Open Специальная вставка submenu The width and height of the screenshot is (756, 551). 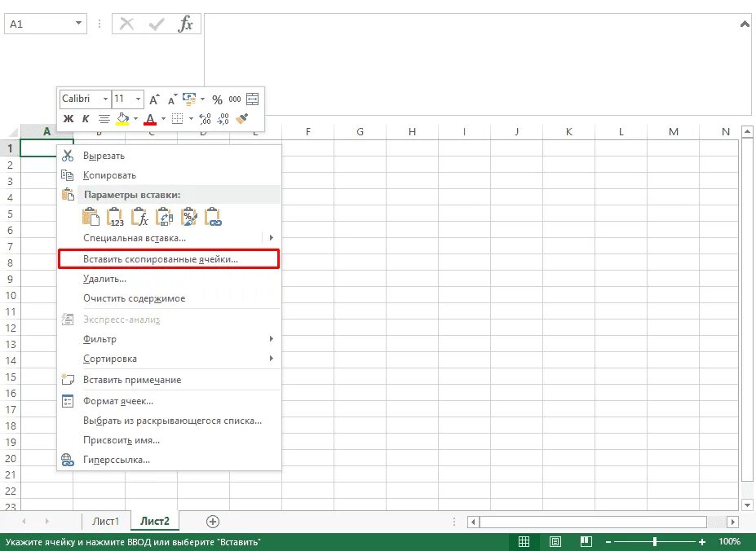[x=169, y=238]
